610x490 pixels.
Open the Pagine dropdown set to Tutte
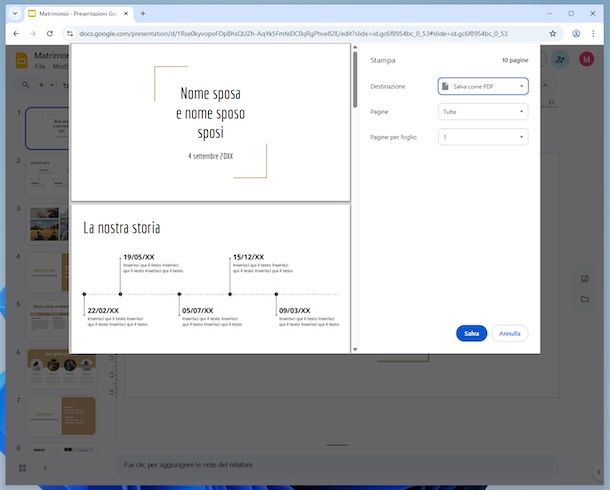pyautogui.click(x=483, y=112)
